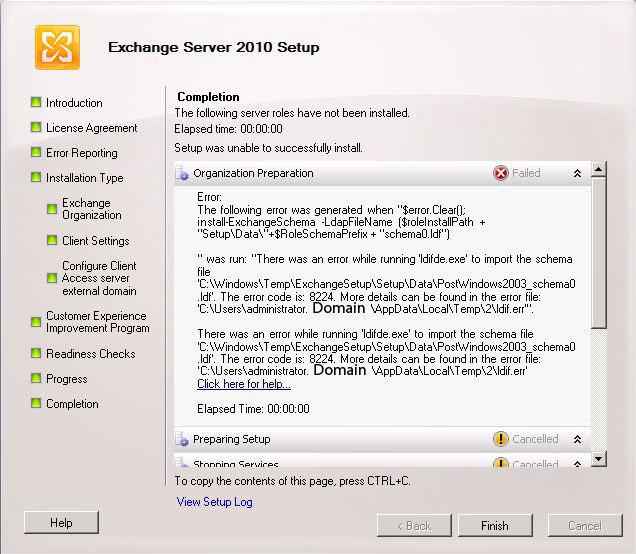636x554 pixels.
Task: Click the green square beside License Agreement
Action: click(x=36, y=127)
